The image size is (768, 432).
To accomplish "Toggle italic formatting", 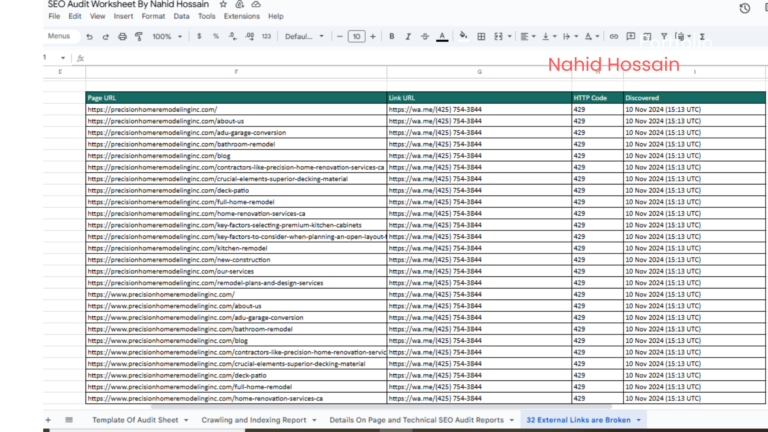I will coord(408,36).
